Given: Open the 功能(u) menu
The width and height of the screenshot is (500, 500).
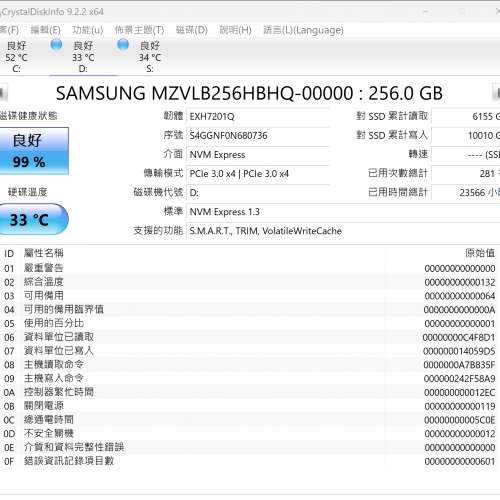Looking at the screenshot, I should point(88,30).
